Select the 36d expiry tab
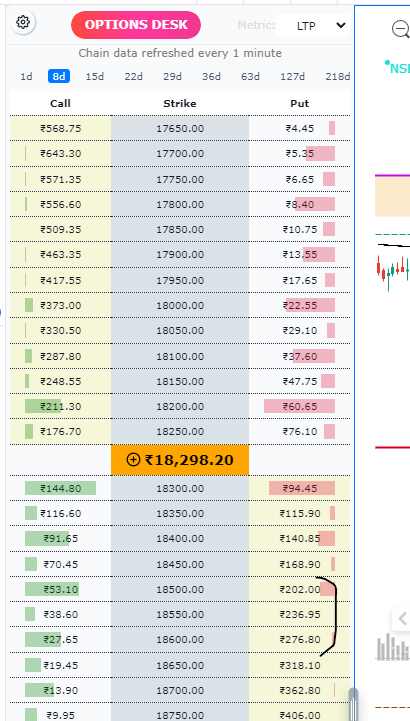 211,76
